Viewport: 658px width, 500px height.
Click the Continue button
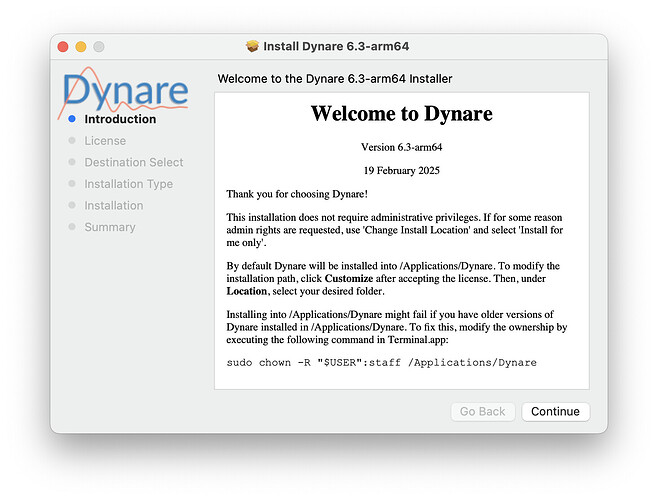pos(556,411)
